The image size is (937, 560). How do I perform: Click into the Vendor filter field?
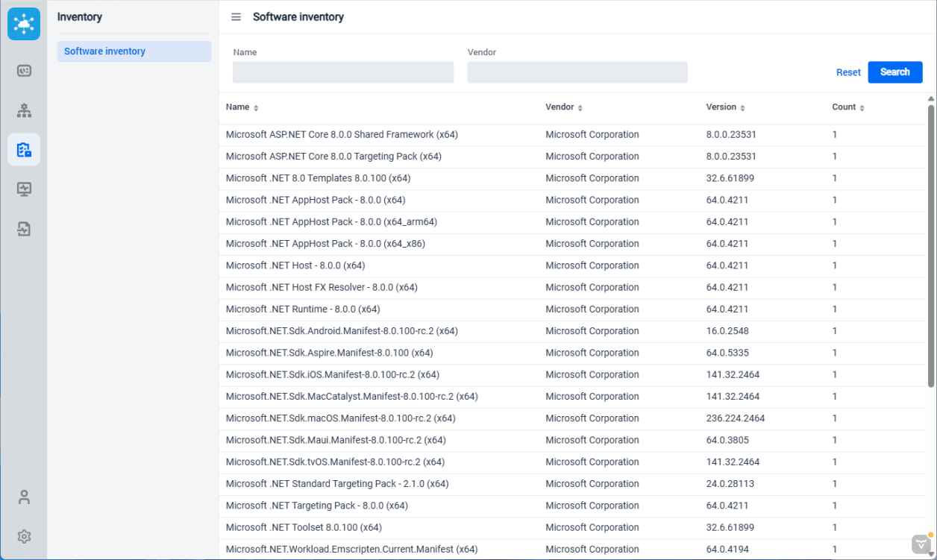click(577, 72)
